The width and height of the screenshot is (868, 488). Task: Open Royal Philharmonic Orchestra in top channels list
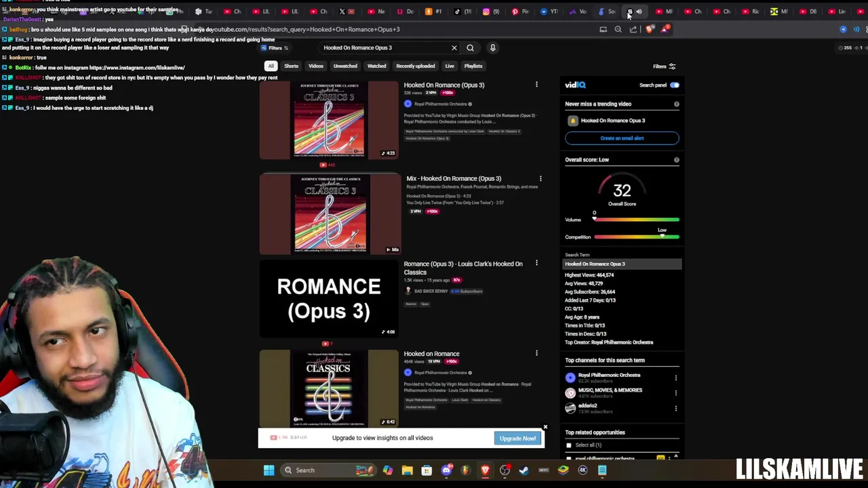(x=609, y=375)
